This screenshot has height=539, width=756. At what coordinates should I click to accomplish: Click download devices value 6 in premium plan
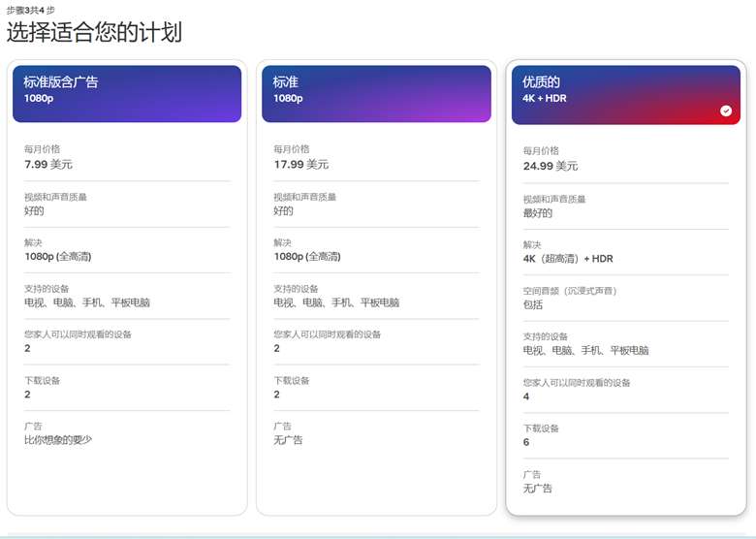point(526,442)
